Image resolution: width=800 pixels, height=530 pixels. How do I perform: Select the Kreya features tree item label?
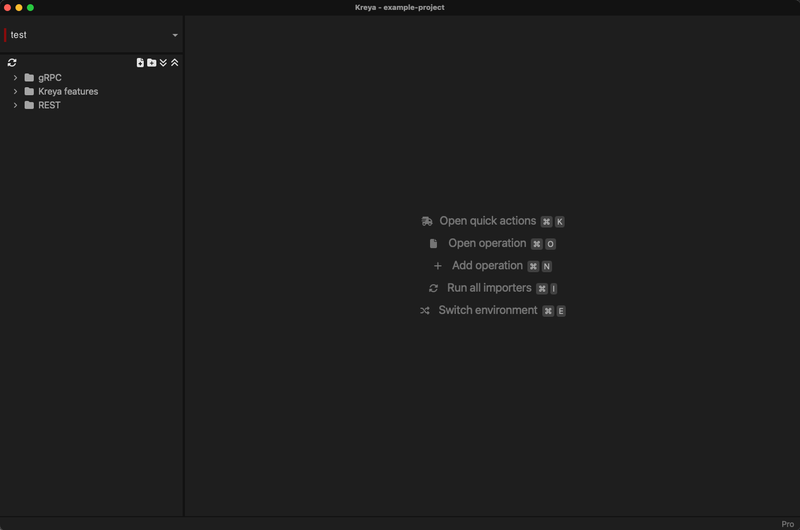point(68,92)
